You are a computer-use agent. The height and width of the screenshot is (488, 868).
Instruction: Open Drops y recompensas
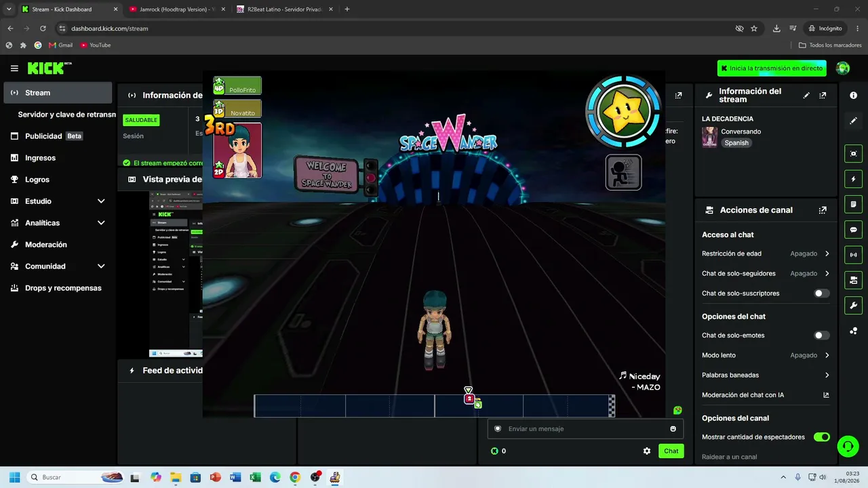[58, 288]
